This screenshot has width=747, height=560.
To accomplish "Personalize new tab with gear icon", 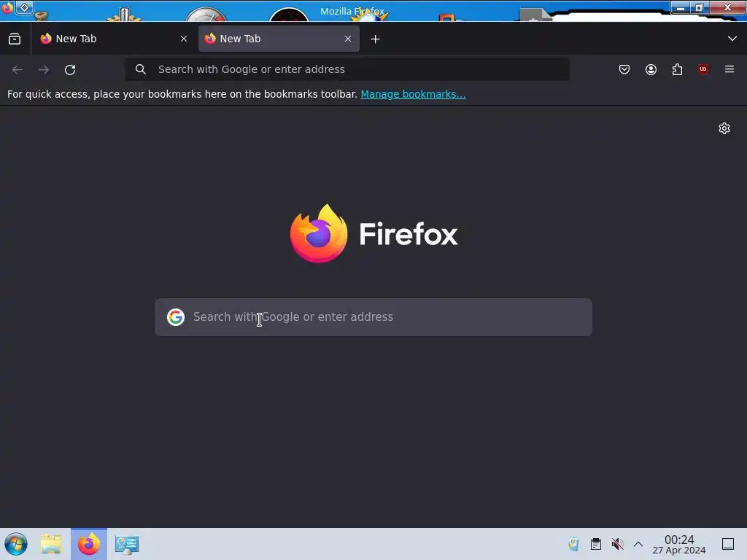I will coord(724,128).
